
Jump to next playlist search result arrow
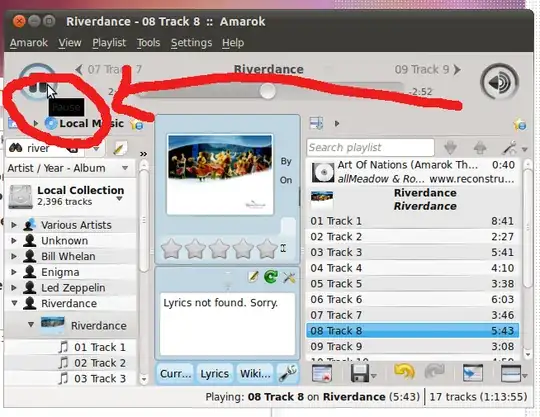(450, 148)
